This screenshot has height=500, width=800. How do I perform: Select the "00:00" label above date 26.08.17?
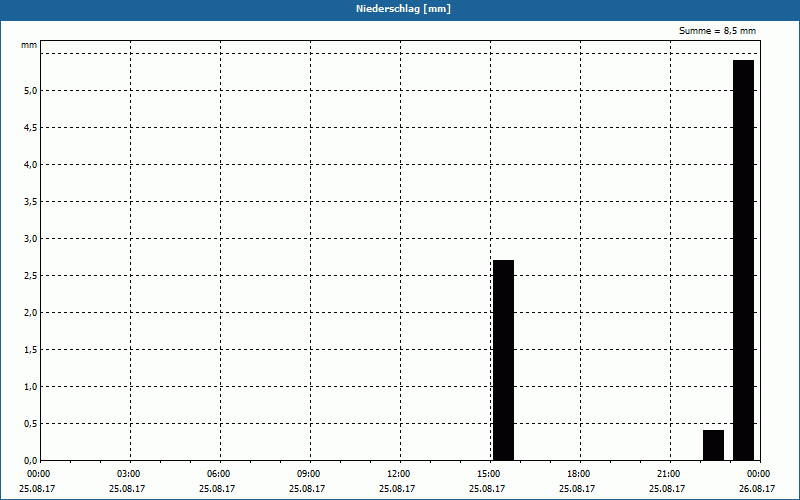(759, 474)
